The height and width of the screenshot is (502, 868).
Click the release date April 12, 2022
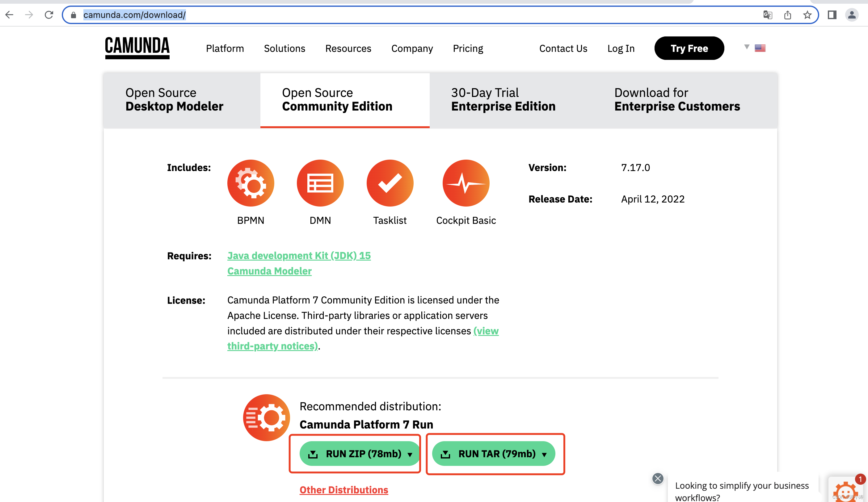tap(653, 199)
